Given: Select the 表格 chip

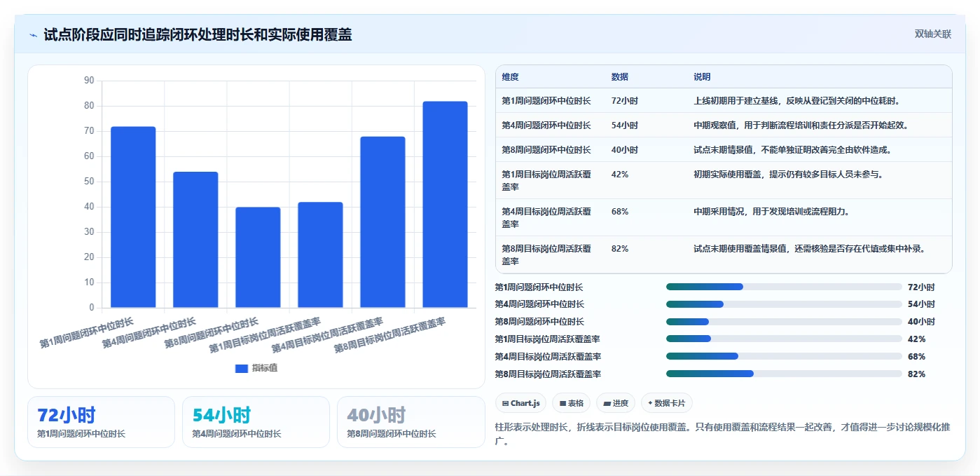Looking at the screenshot, I should point(571,403).
